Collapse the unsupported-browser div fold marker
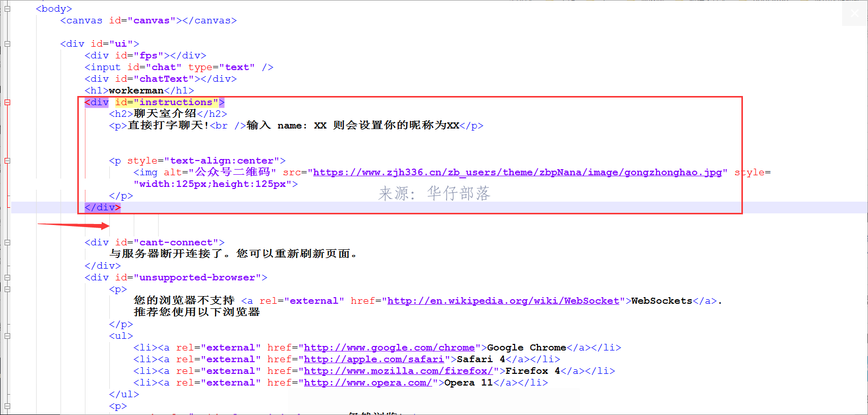The height and width of the screenshot is (415, 868). click(x=7, y=277)
